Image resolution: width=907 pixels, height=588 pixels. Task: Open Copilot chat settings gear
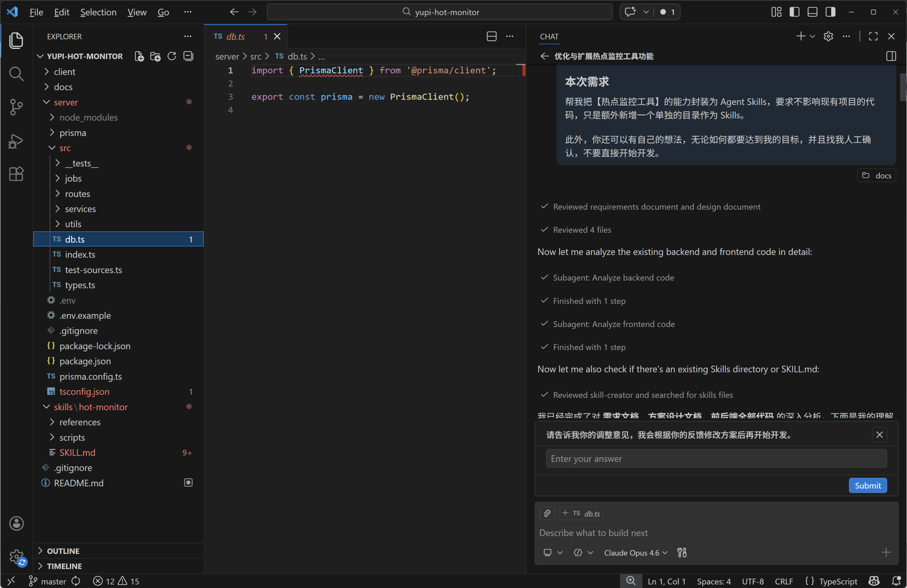click(x=828, y=36)
